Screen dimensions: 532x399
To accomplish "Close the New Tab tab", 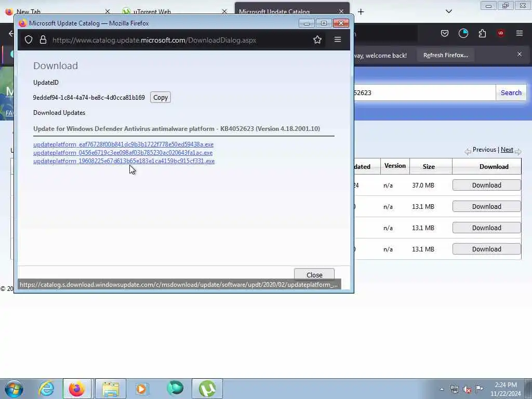I will point(108,11).
